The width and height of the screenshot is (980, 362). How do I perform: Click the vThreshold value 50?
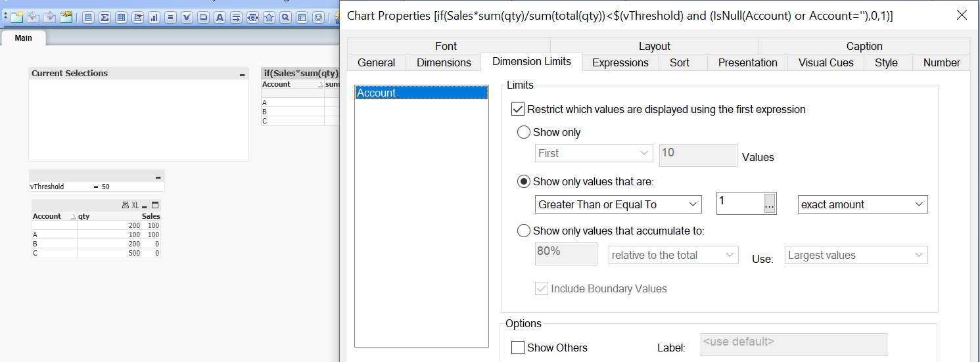pyautogui.click(x=106, y=187)
